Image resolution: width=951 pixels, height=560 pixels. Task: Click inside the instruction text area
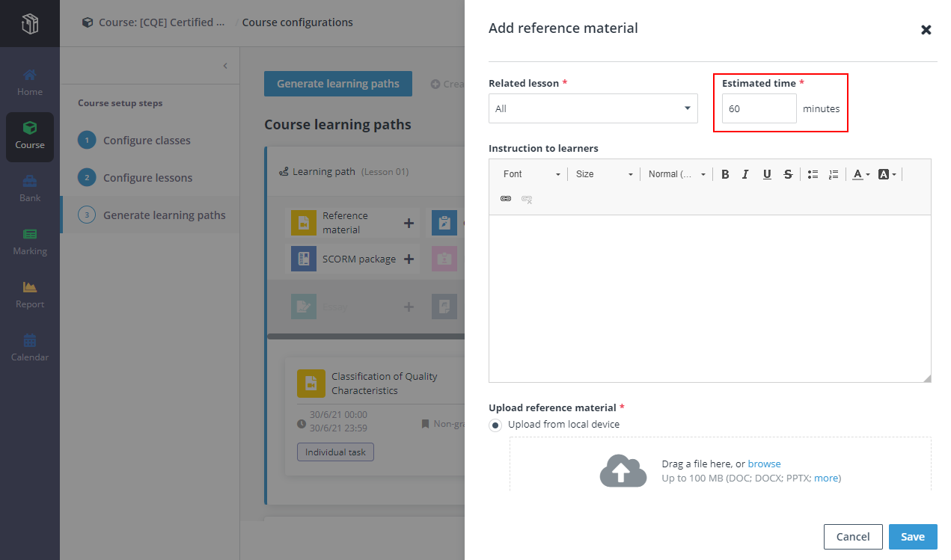(710, 298)
